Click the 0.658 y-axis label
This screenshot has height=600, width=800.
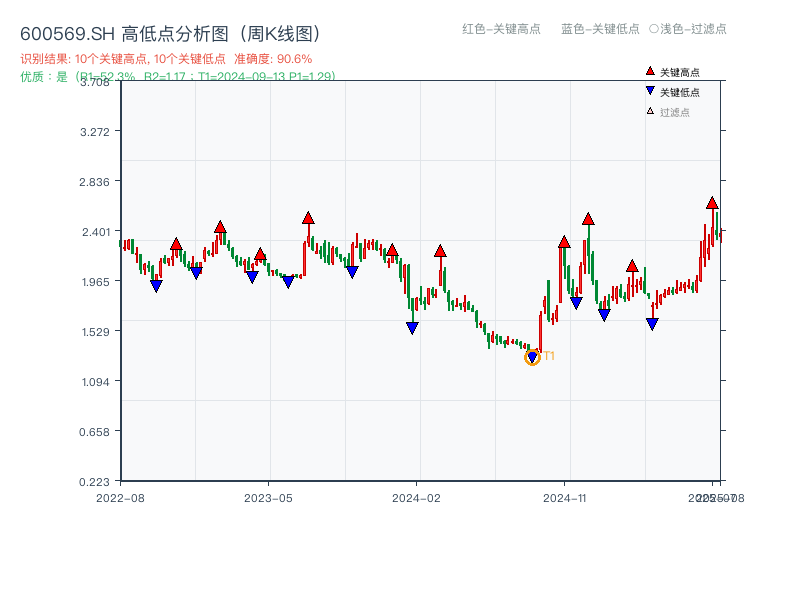(x=94, y=432)
